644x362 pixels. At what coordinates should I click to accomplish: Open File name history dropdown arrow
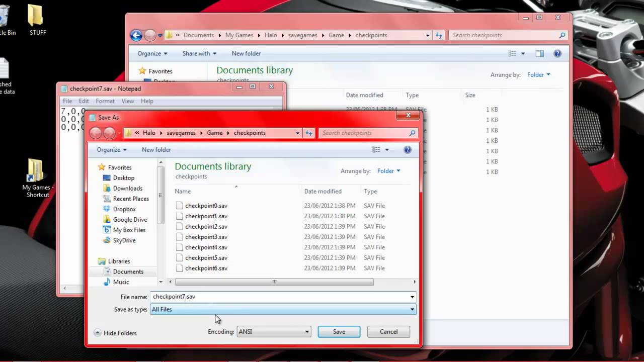[412, 297]
